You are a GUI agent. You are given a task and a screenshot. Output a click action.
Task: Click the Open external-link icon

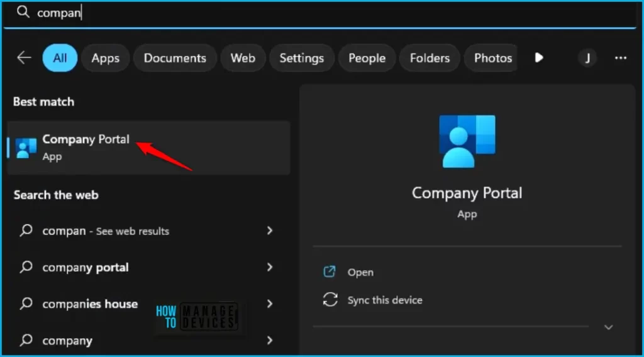pos(330,272)
